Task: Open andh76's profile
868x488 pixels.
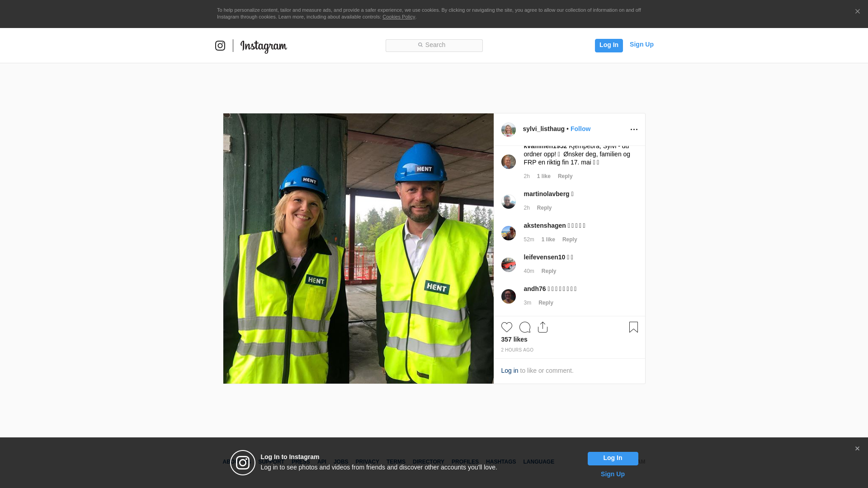Action: click(535, 289)
